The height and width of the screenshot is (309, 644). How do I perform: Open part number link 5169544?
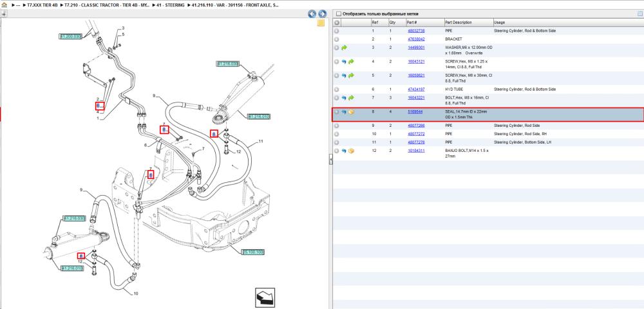[415, 111]
